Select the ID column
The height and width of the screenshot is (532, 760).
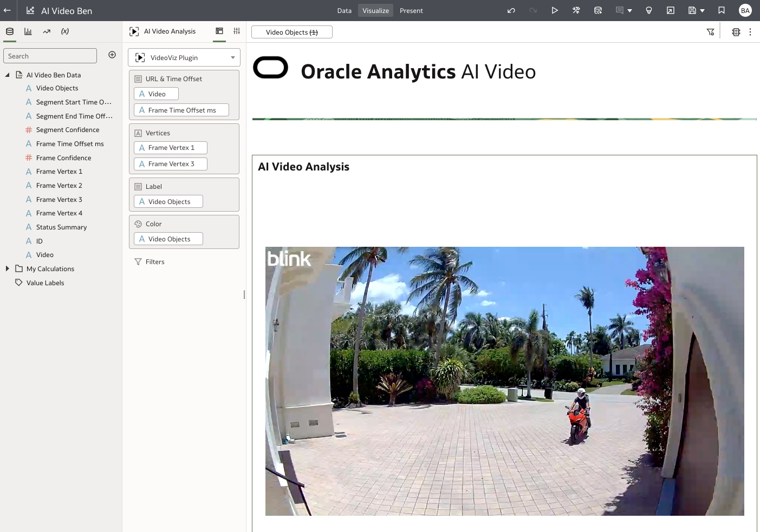pyautogui.click(x=39, y=241)
